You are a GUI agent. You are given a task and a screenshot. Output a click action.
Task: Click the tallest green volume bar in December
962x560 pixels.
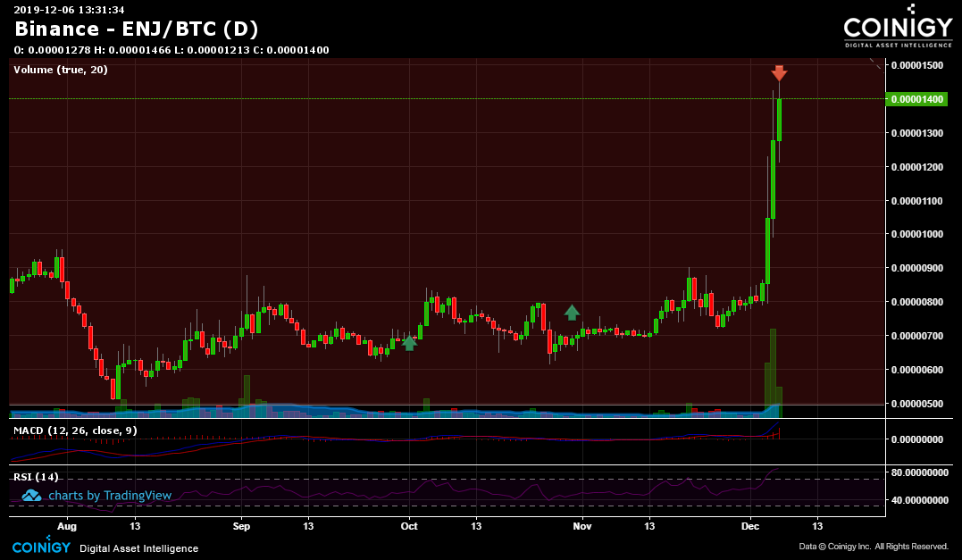point(773,372)
